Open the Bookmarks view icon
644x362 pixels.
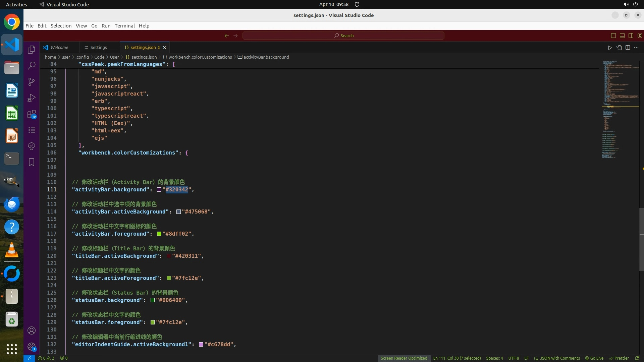[32, 162]
